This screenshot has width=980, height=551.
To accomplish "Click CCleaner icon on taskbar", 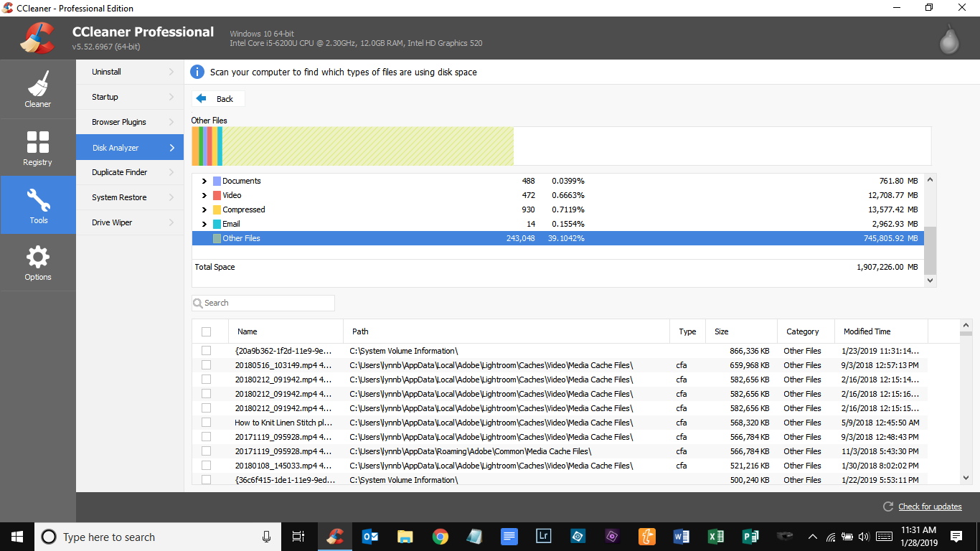I will click(x=334, y=537).
